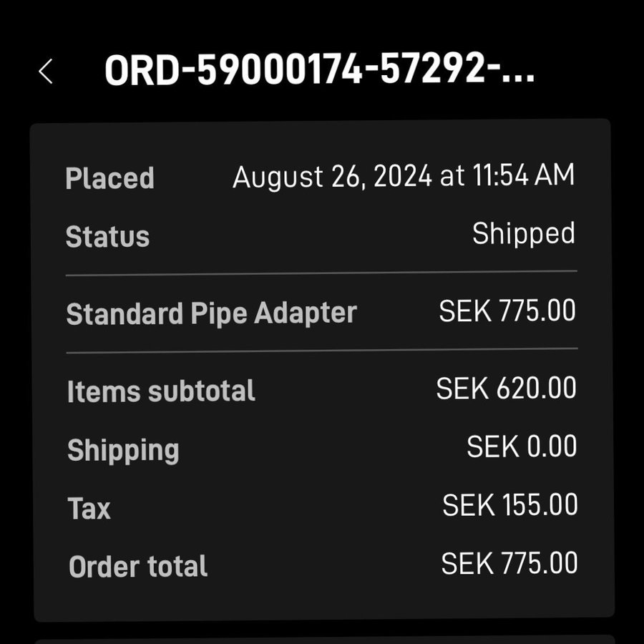Tap the Standard Pipe Adapter price SEK 775.00
This screenshot has width=644, height=644.
507,311
